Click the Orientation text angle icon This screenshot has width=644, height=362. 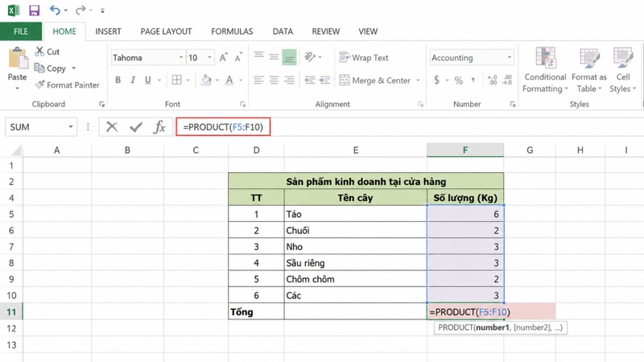click(310, 57)
